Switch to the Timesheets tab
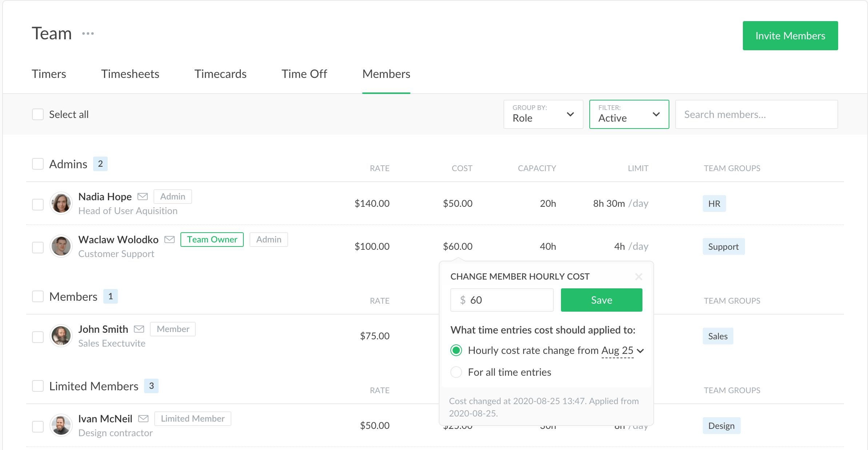Viewport: 868px width, 450px height. [130, 74]
